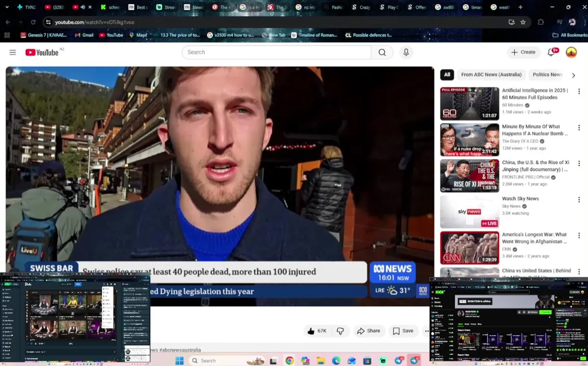
Task: Click the address bar URL
Action: [95, 22]
